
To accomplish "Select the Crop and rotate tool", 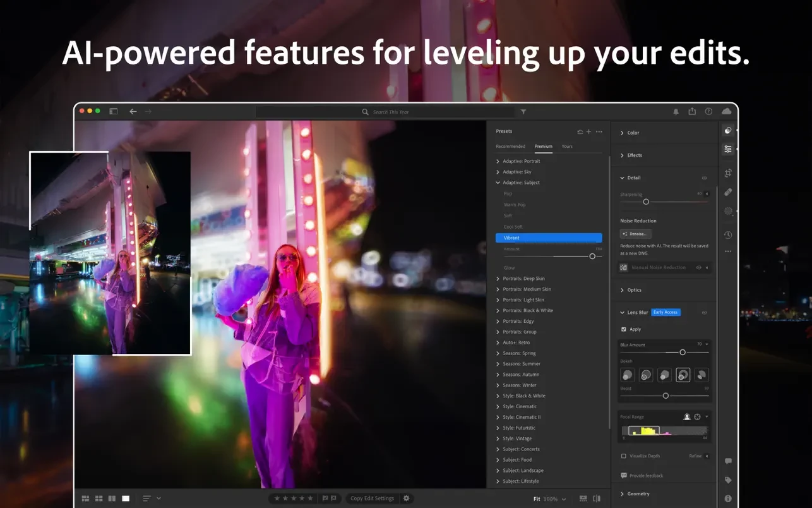I will tap(728, 173).
